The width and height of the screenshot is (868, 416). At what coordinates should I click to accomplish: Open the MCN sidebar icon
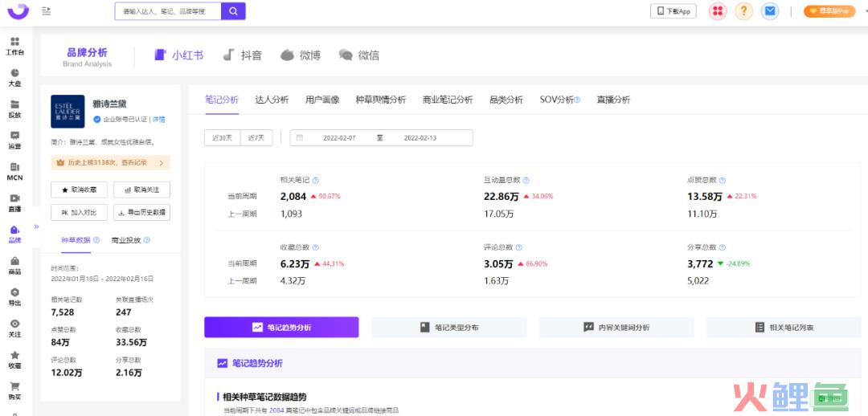(x=15, y=172)
